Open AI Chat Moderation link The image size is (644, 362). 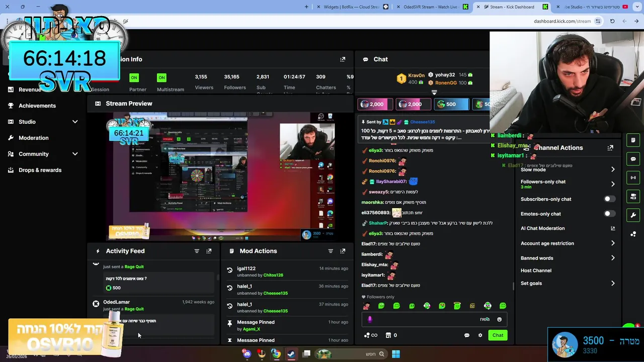(568, 228)
